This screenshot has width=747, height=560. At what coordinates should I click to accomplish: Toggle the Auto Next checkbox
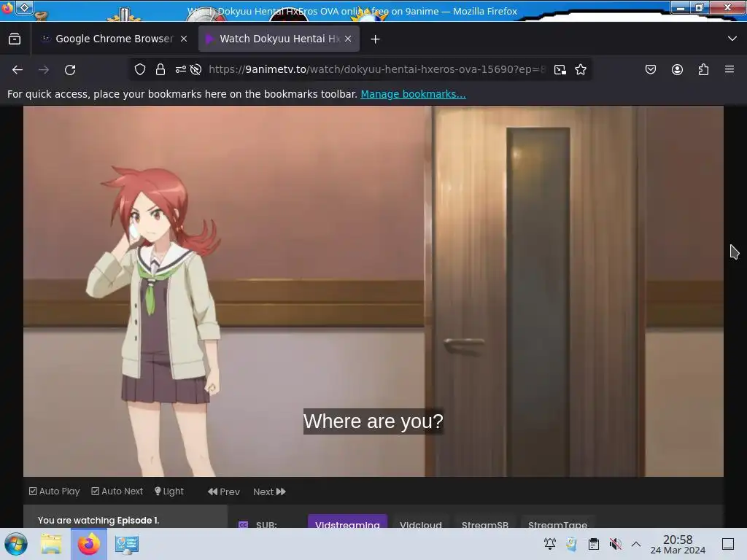coord(117,491)
